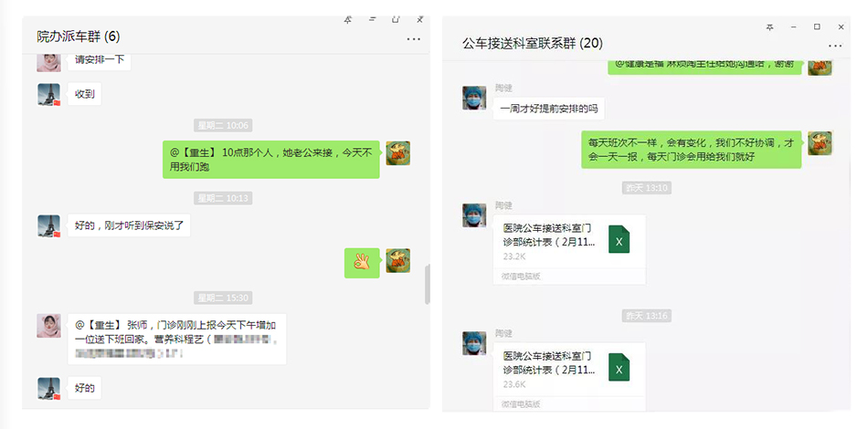This screenshot has width=868, height=429.
Task: Open the 23.6K spreadsheet file message
Action: (569, 377)
